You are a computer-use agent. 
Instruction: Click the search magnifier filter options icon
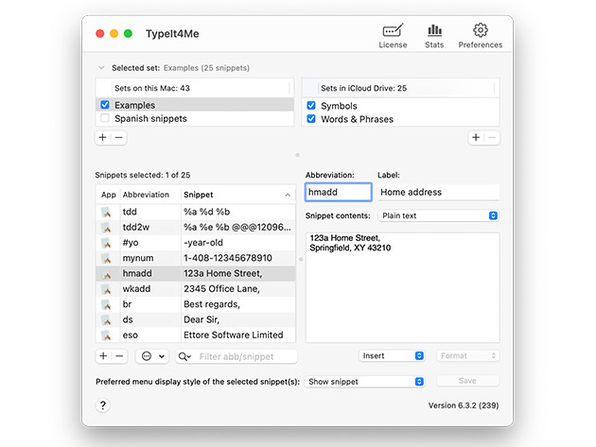tap(184, 357)
